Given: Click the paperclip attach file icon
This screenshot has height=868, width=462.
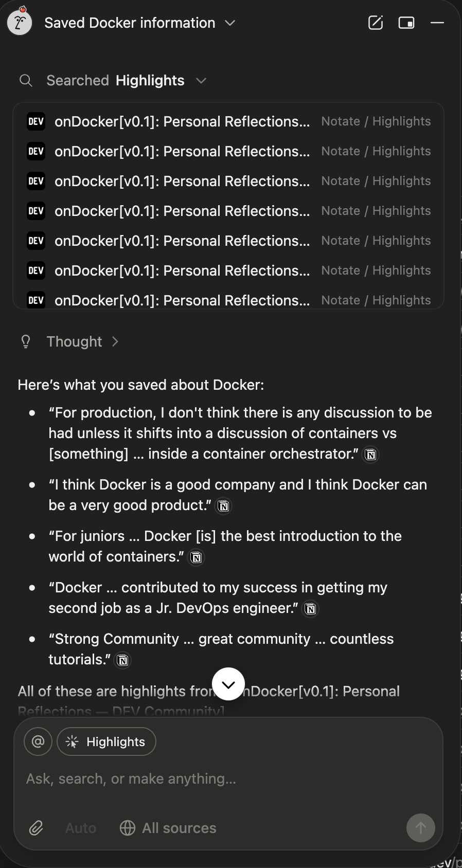Looking at the screenshot, I should (x=36, y=828).
